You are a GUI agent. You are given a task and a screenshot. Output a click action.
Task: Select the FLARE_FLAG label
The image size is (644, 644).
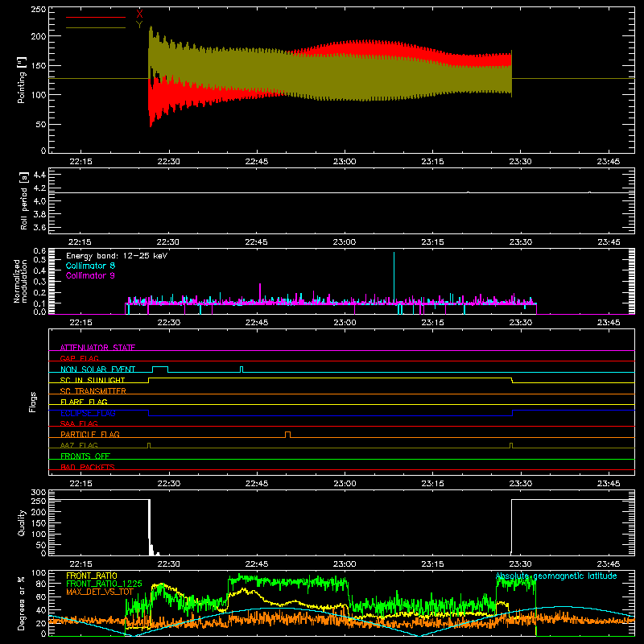coord(84,402)
